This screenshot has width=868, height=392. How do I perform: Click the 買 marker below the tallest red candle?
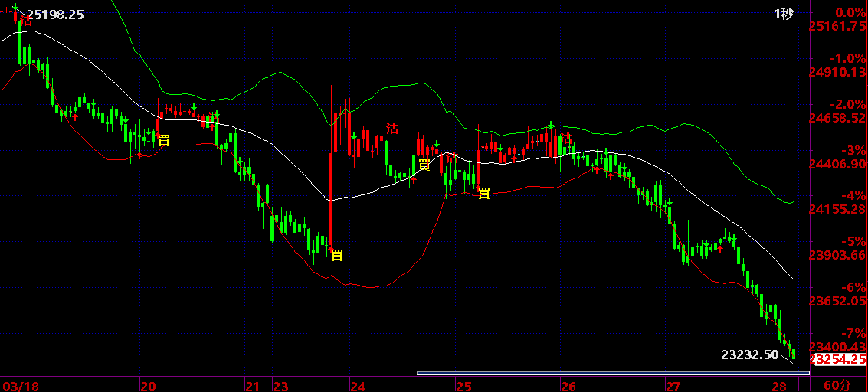coord(336,255)
